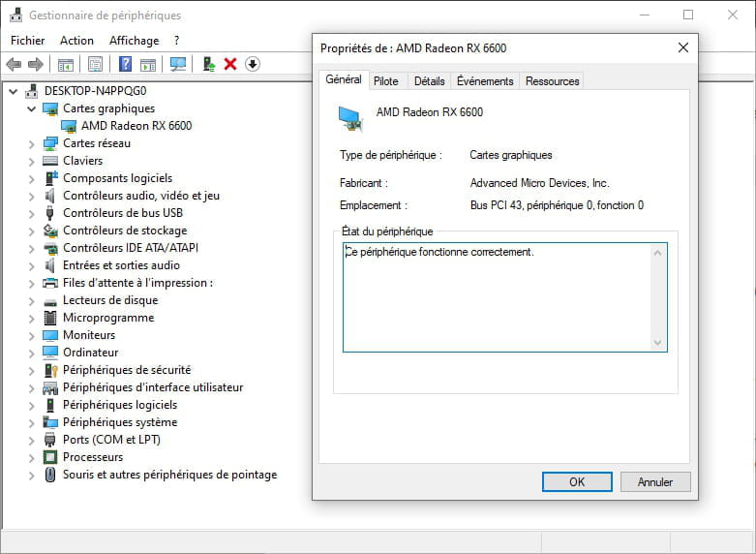This screenshot has width=756, height=554.
Task: Select the DESKTOP-N4PPQG0 computer label
Action: tap(96, 91)
